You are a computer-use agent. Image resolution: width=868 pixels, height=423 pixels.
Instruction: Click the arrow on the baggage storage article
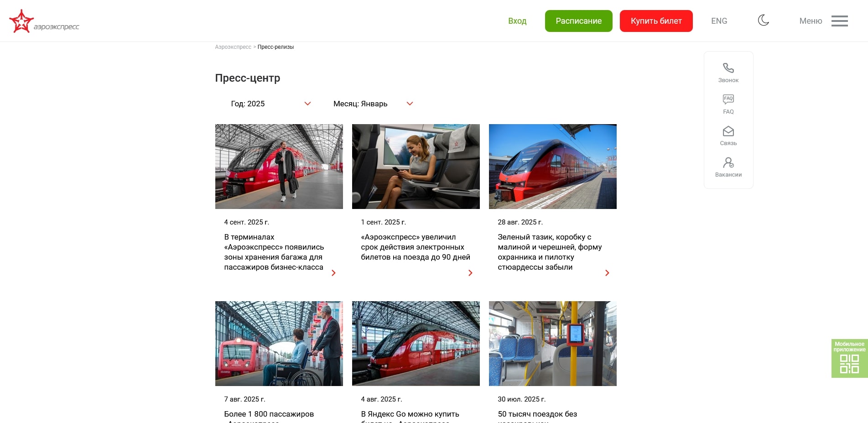[x=333, y=273]
